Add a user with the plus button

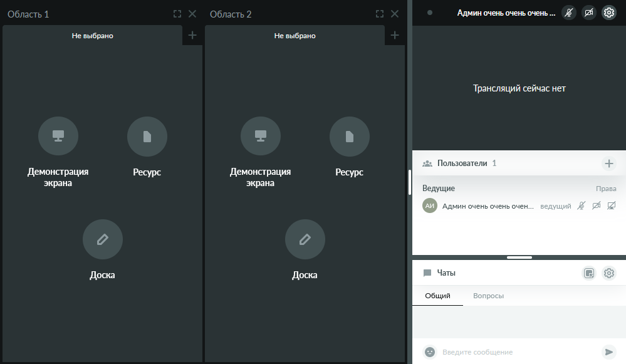[x=609, y=164]
